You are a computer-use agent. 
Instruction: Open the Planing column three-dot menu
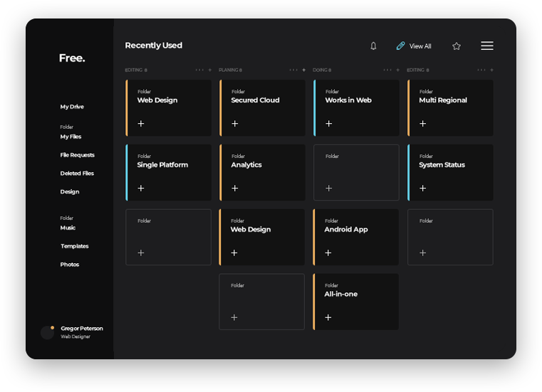pos(293,70)
